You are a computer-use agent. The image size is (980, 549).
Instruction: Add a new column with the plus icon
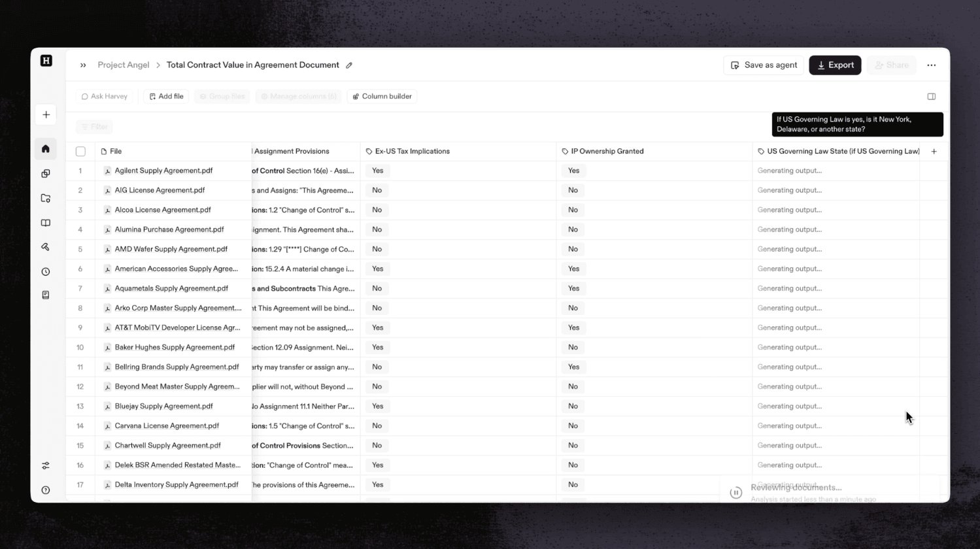(x=934, y=152)
